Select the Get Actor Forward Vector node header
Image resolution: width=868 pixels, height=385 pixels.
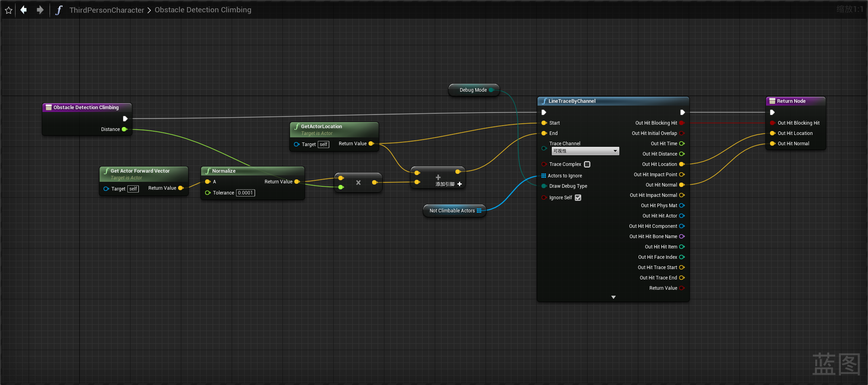[140, 171]
